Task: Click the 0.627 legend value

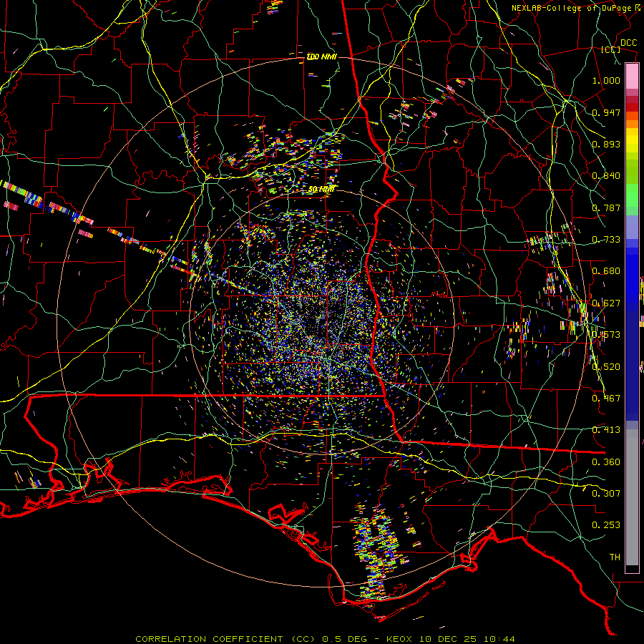Action: (606, 303)
